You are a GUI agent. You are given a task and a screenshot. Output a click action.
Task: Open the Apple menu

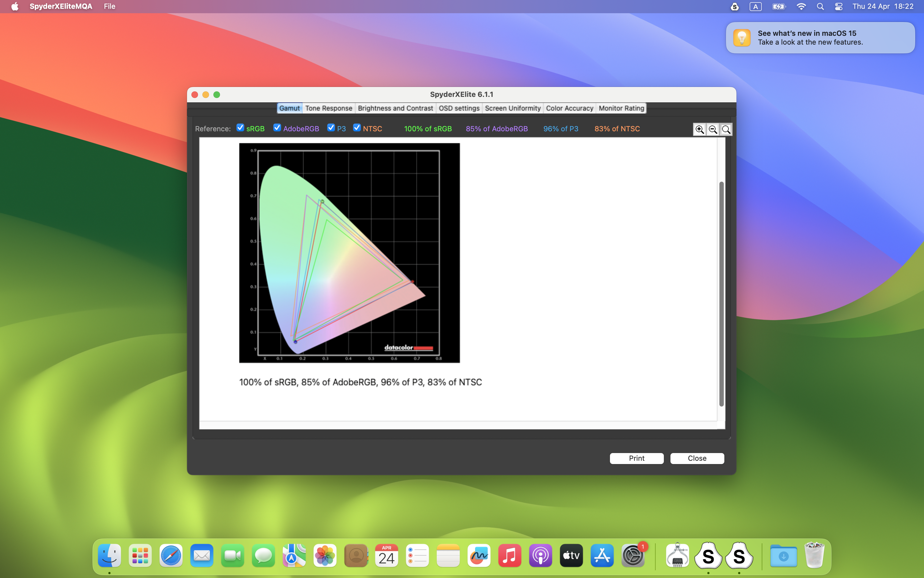(x=15, y=7)
